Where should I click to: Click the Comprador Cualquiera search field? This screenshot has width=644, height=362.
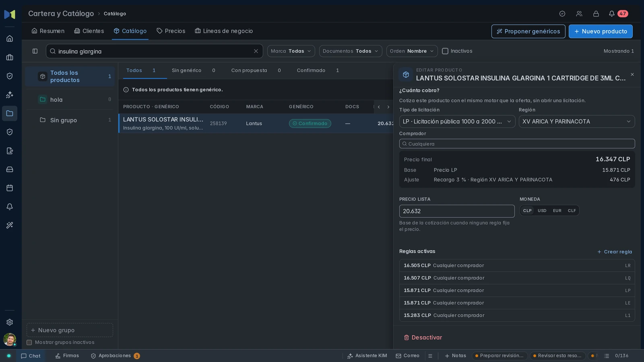(x=517, y=144)
